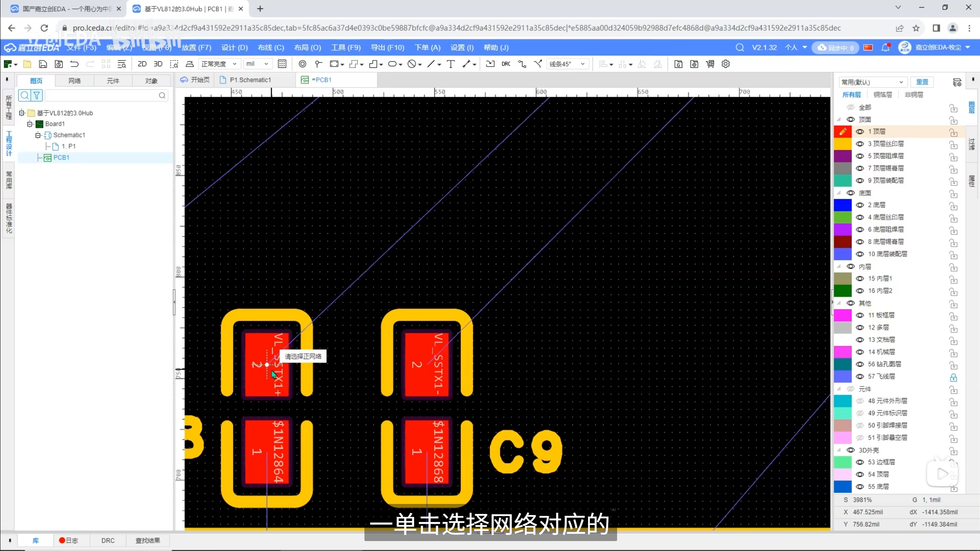Switch to the P1.Schematic1 tab
Image resolution: width=980 pixels, height=551 pixels.
tap(250, 80)
